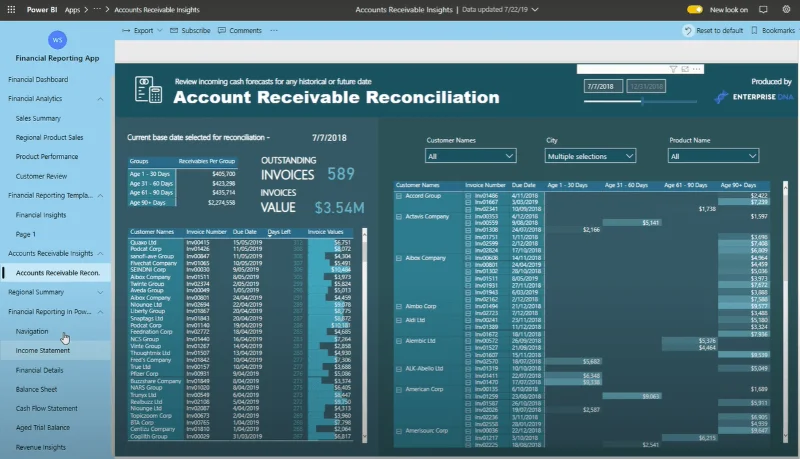Expand the Regional Summary section chevron
The image size is (800, 459).
point(101,292)
